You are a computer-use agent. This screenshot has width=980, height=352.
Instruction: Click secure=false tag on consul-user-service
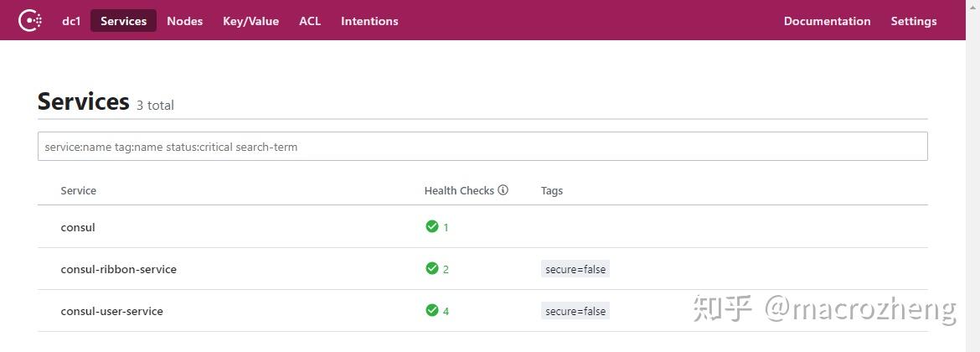pyautogui.click(x=575, y=311)
